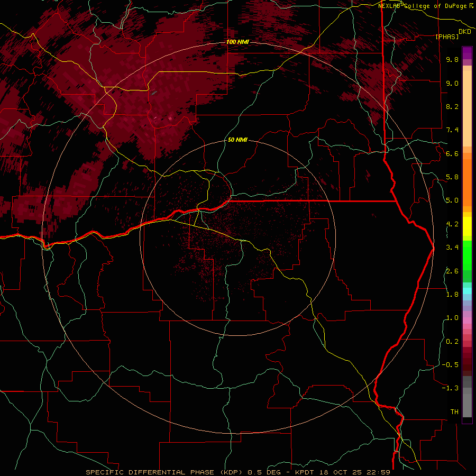476x476 pixels.
Task: Click the 6.6 value on the color scale
Action: [452, 153]
